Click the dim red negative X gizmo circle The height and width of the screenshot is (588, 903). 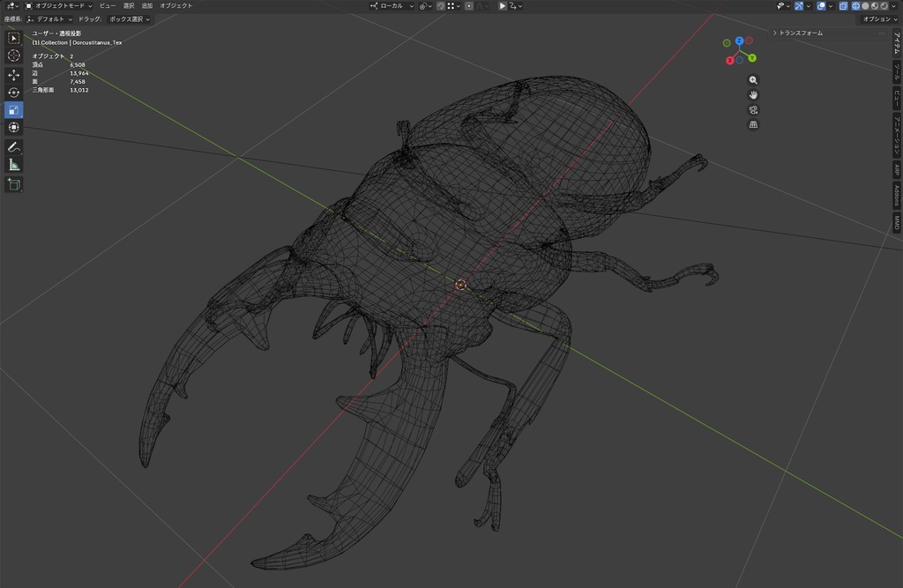click(x=749, y=41)
